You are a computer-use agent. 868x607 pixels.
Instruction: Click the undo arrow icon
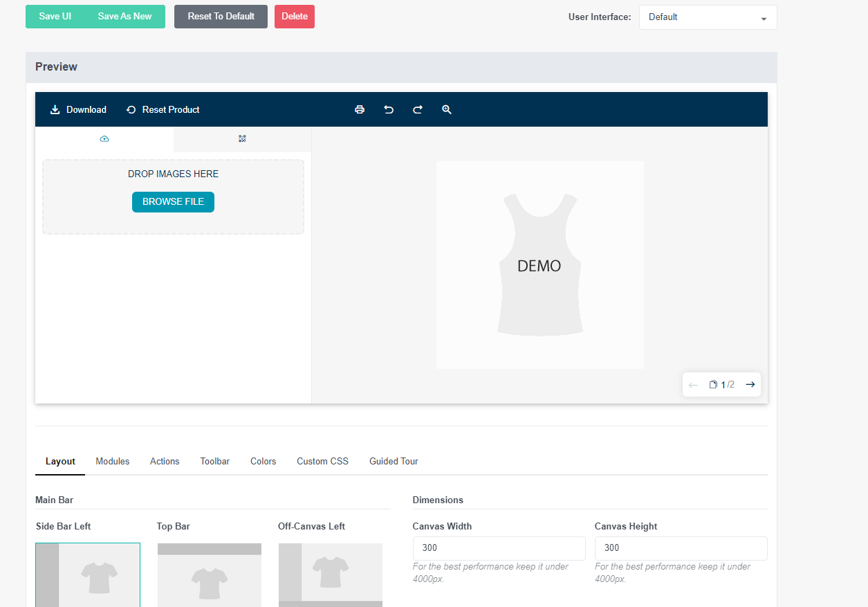point(389,109)
